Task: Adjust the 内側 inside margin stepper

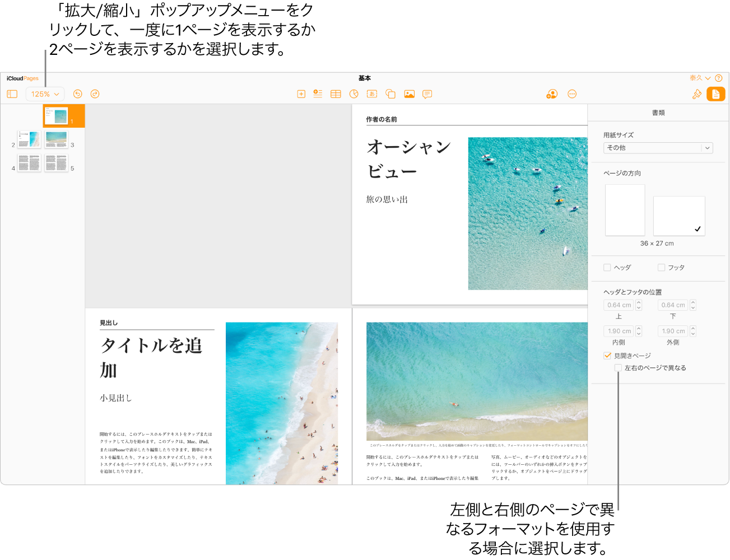Action: coord(639,331)
